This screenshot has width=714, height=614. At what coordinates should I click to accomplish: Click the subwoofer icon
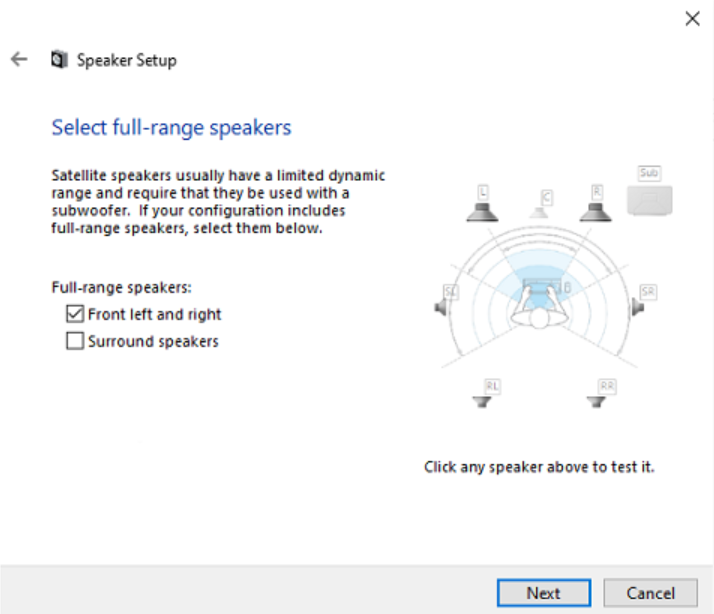tap(650, 200)
